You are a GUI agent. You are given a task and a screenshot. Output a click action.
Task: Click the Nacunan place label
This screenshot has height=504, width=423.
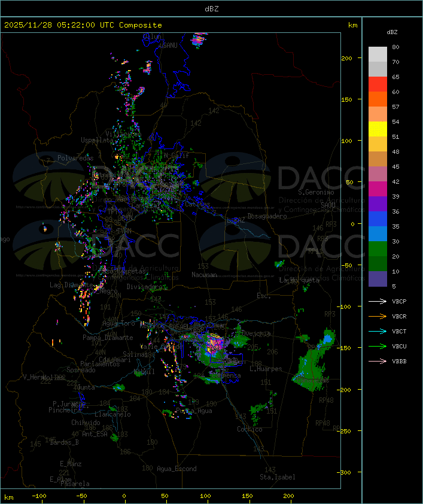click(204, 275)
